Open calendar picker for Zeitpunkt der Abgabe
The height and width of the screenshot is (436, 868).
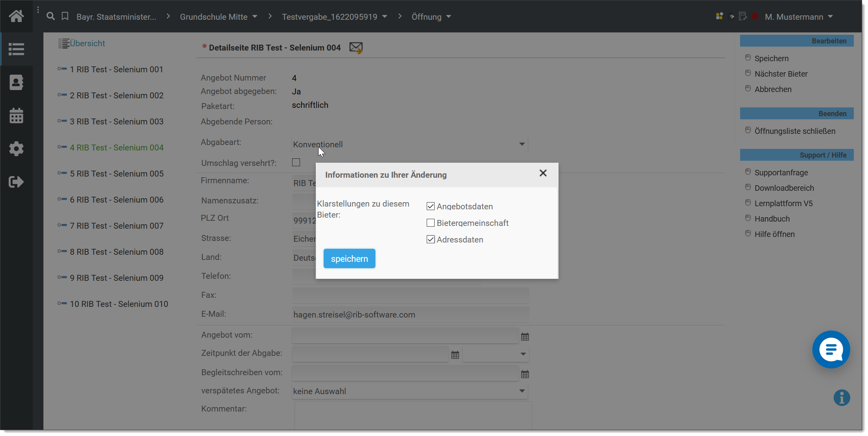(x=455, y=355)
